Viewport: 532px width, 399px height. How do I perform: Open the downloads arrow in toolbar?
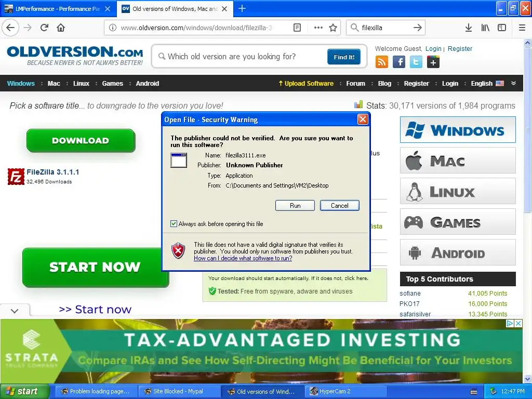(x=468, y=28)
